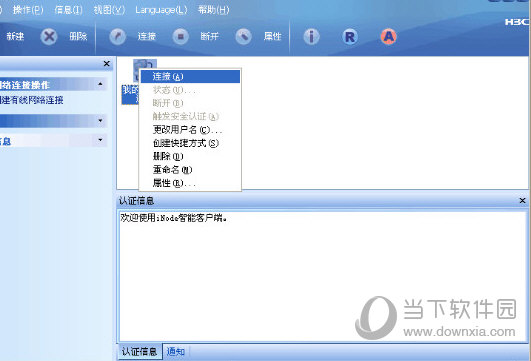Choose 属性(R)... in the context menu
The height and width of the screenshot is (361, 531).
tap(190, 183)
